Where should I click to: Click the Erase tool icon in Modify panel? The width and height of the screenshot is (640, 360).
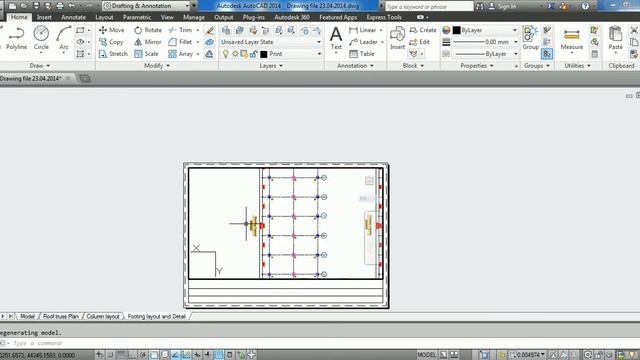(x=209, y=30)
